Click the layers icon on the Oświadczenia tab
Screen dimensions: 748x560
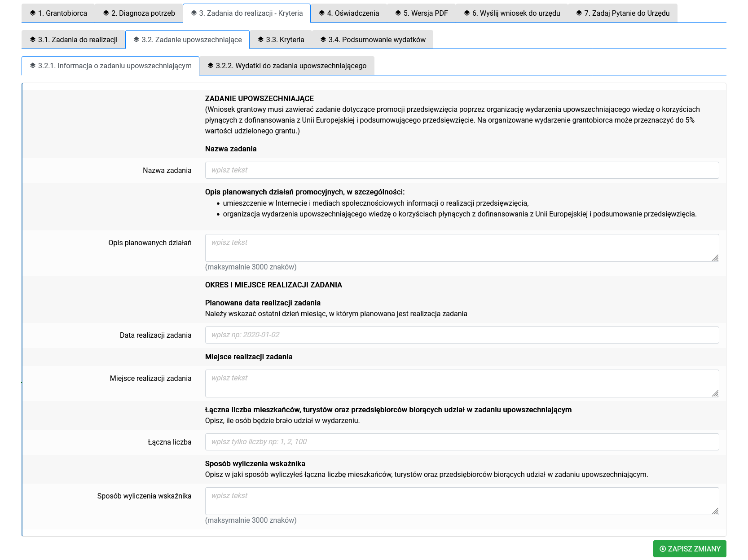click(322, 13)
